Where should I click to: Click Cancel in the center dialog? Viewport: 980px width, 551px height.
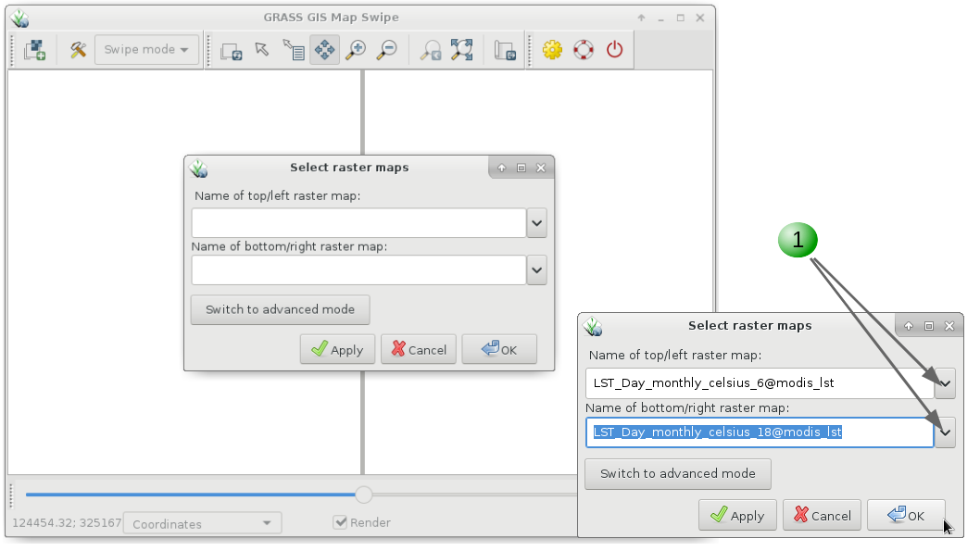coord(419,349)
